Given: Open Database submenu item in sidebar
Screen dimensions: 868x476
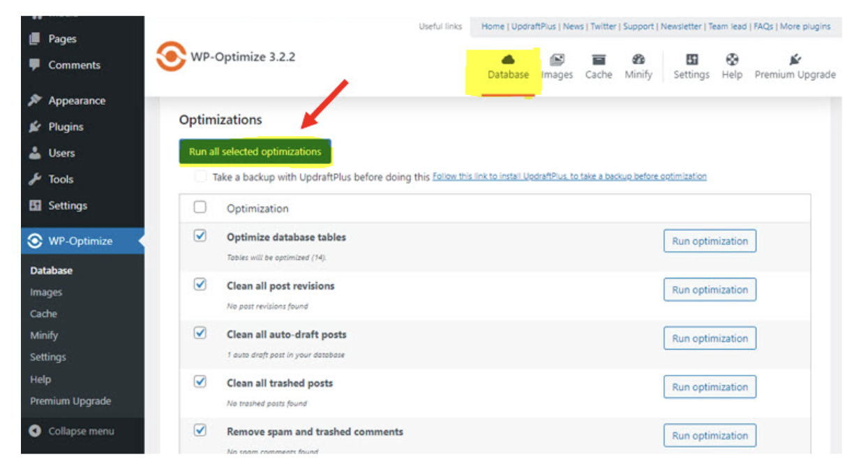Looking at the screenshot, I should tap(52, 271).
